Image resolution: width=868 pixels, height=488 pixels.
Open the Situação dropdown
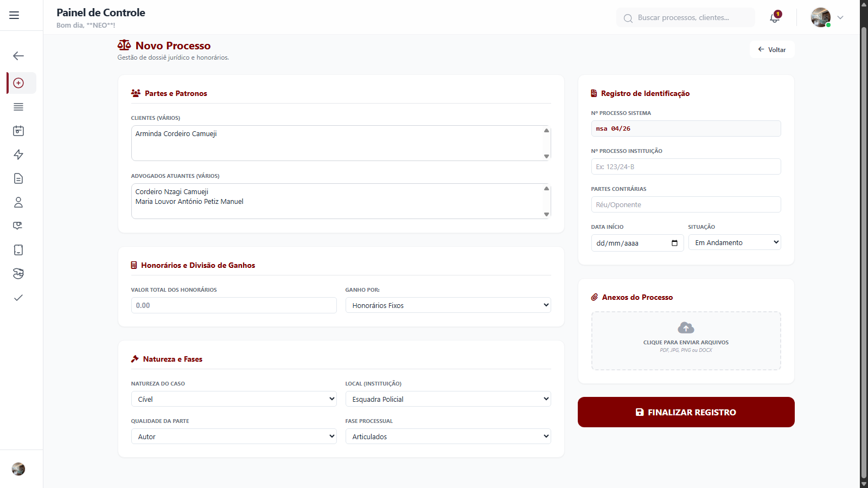click(735, 242)
